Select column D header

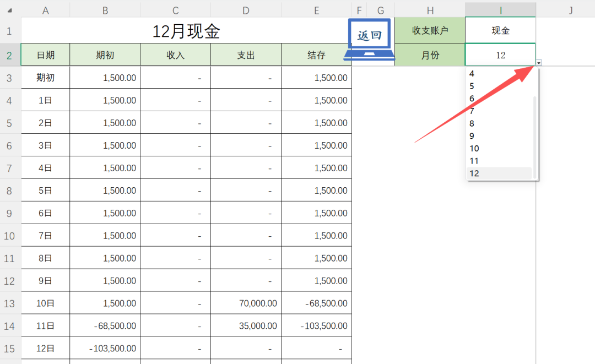[246, 10]
